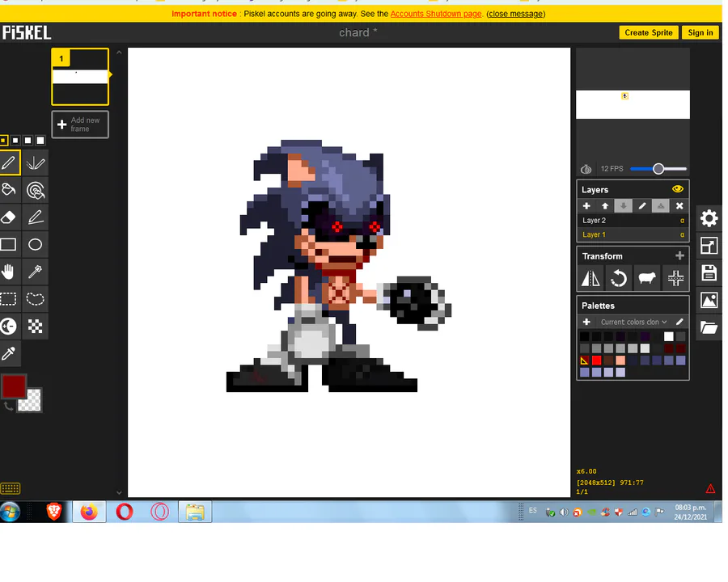This screenshot has height=582, width=728.
Task: Pick the white palette swatch
Action: click(669, 336)
